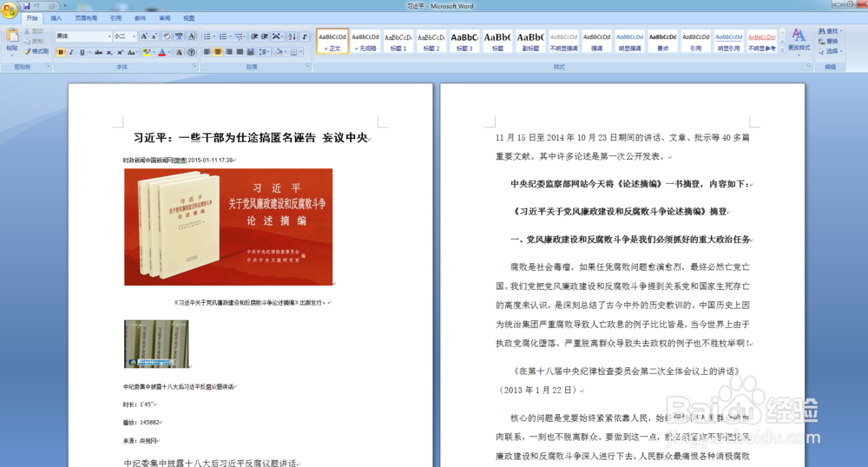Sort text with the A-Z icon
The height and width of the screenshot is (467, 868).
pyautogui.click(x=292, y=36)
